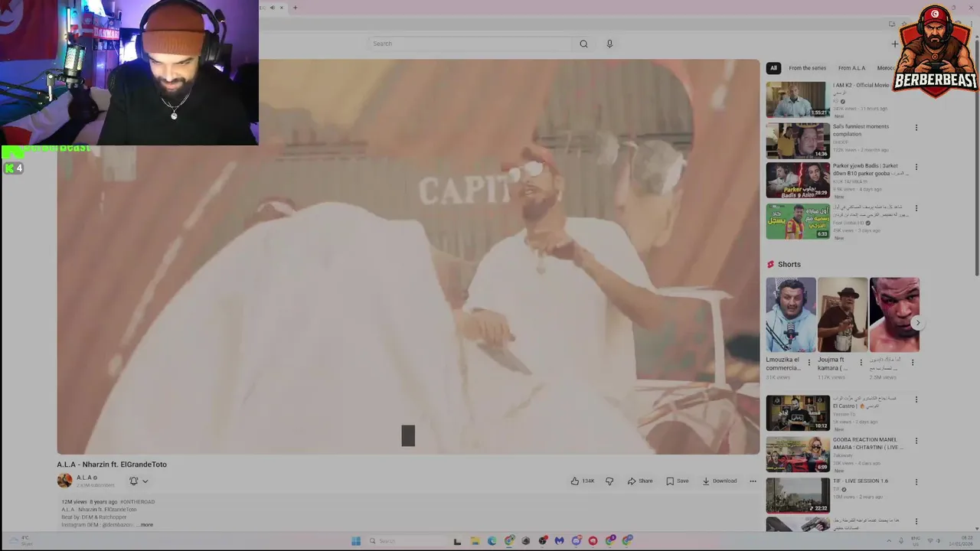Viewport: 980px width, 551px height.
Task: Show next Shorts with arrow chevron
Action: [917, 323]
